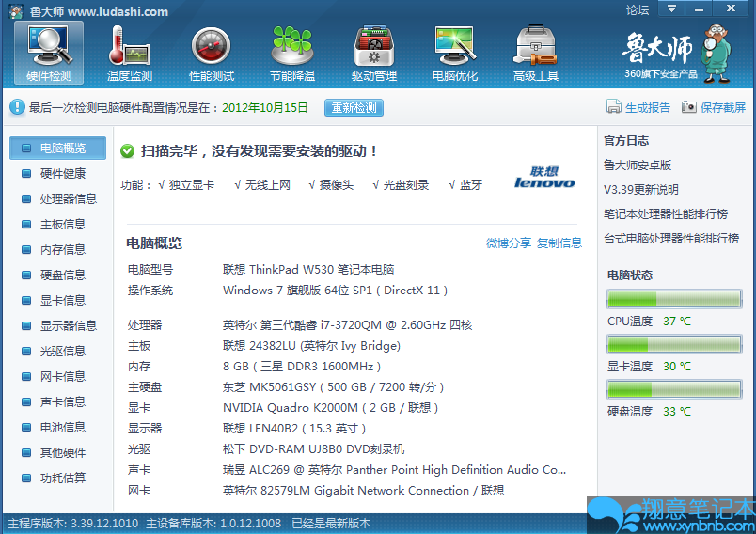756x534 pixels.
Task: Click the 重新检测 rescan button
Action: (x=354, y=108)
